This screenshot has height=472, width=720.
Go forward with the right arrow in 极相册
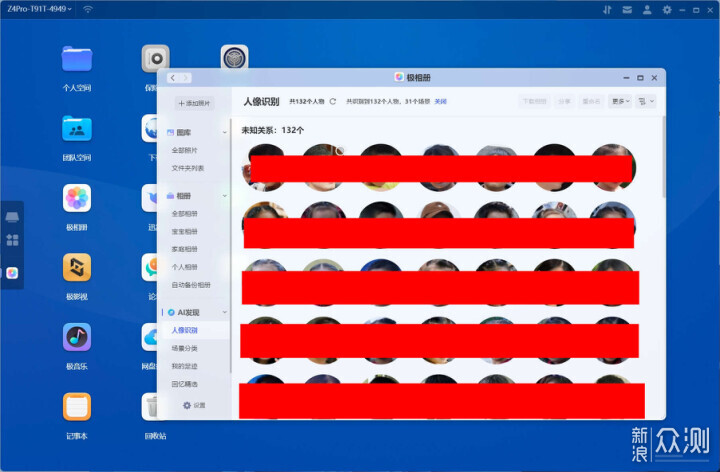(186, 78)
